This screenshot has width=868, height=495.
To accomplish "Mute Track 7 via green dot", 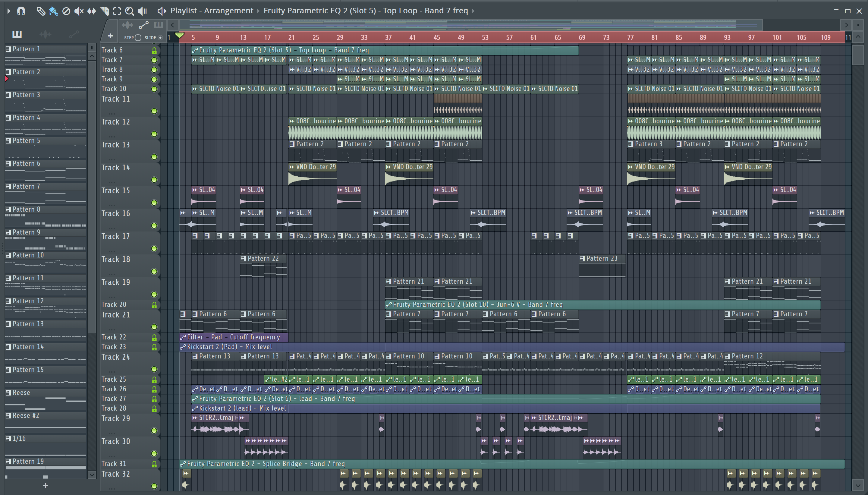I will pos(154,60).
